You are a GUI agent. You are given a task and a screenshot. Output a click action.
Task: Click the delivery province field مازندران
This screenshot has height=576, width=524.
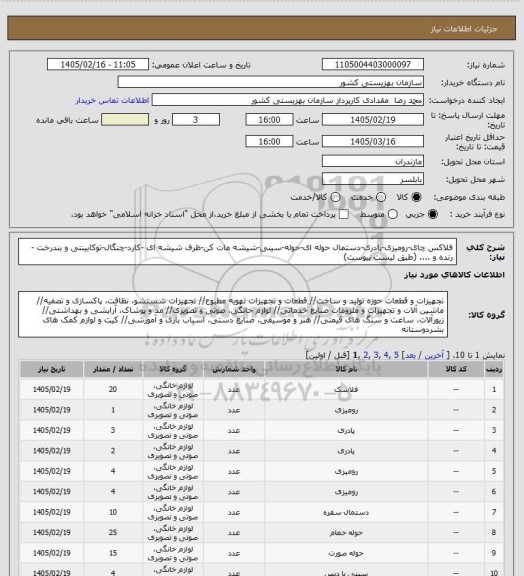coord(373,161)
